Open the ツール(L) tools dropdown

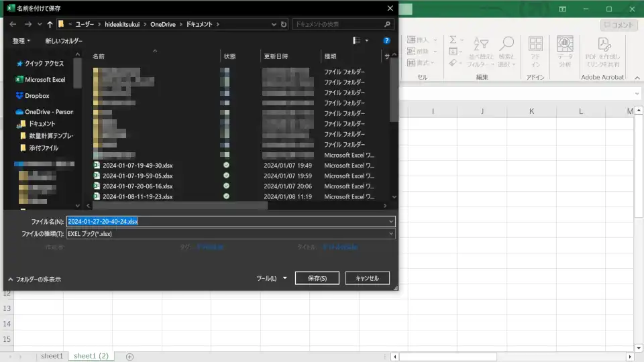(x=272, y=278)
